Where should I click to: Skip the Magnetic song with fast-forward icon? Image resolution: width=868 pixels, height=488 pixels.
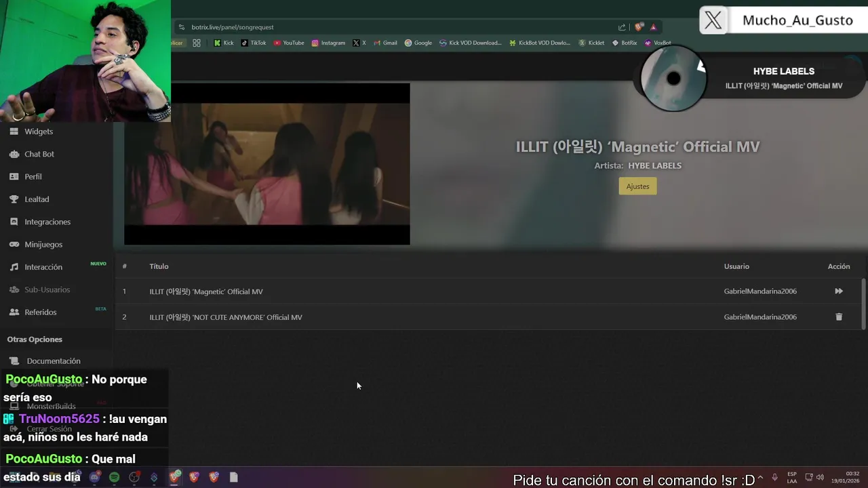[x=839, y=291]
